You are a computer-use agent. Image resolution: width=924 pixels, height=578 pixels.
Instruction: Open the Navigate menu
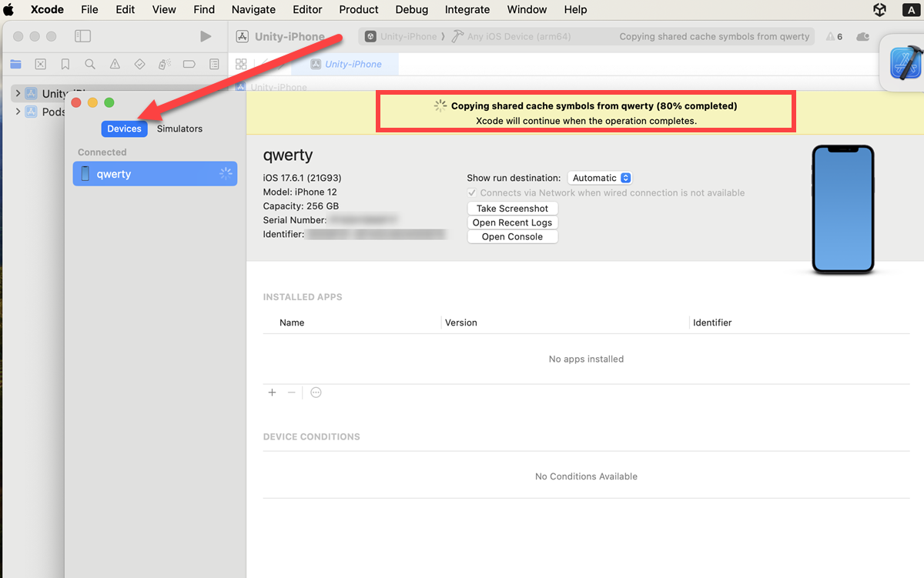(253, 9)
